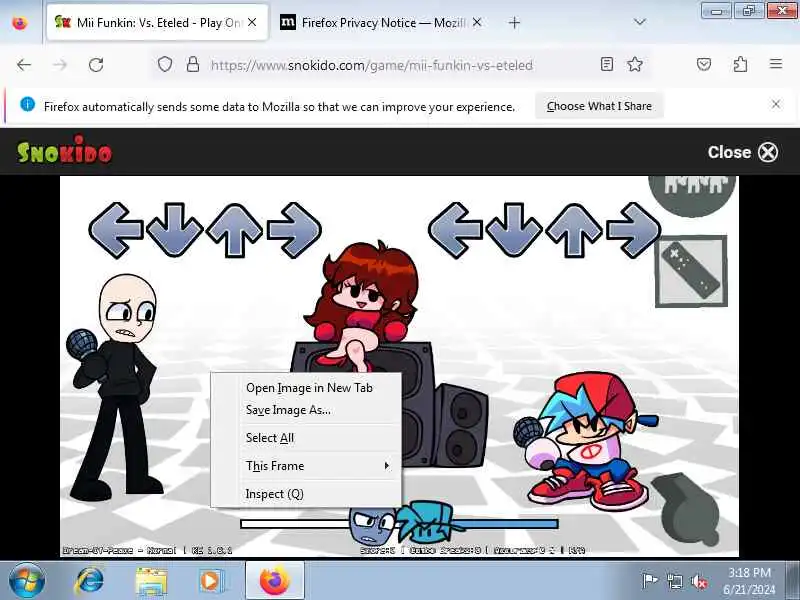
Task: Click Choose What I Share button
Action: pos(599,106)
